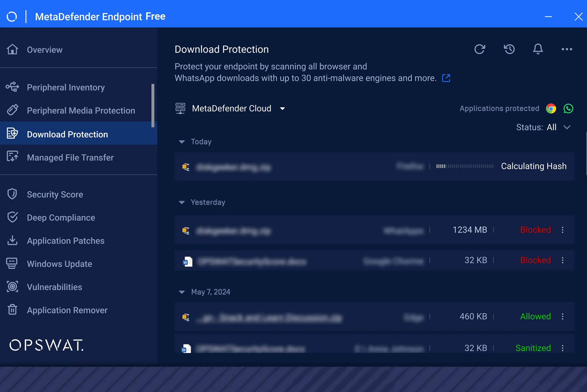587x392 pixels.
Task: Open Managed File Transfer section
Action: 78,158
